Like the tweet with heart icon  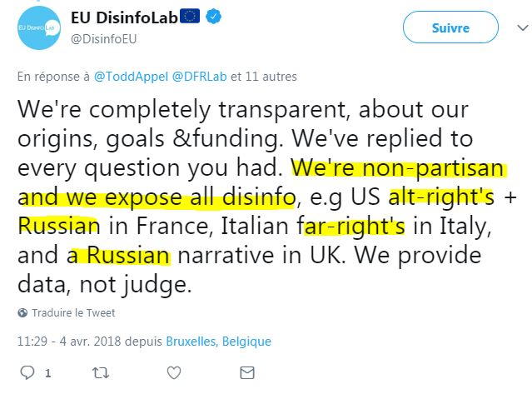[174, 373]
